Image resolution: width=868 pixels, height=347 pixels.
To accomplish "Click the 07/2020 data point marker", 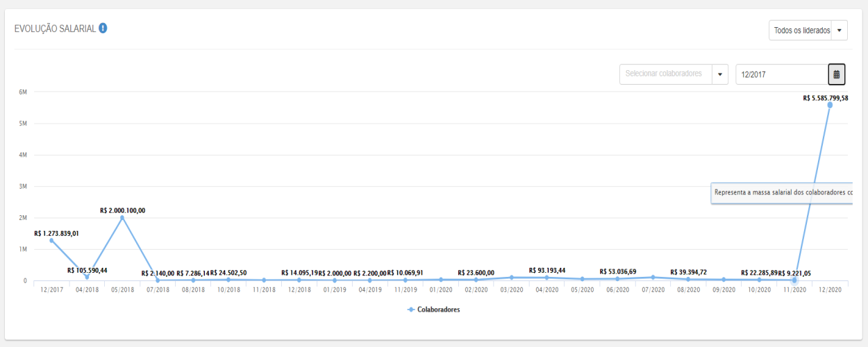I will pos(653,278).
